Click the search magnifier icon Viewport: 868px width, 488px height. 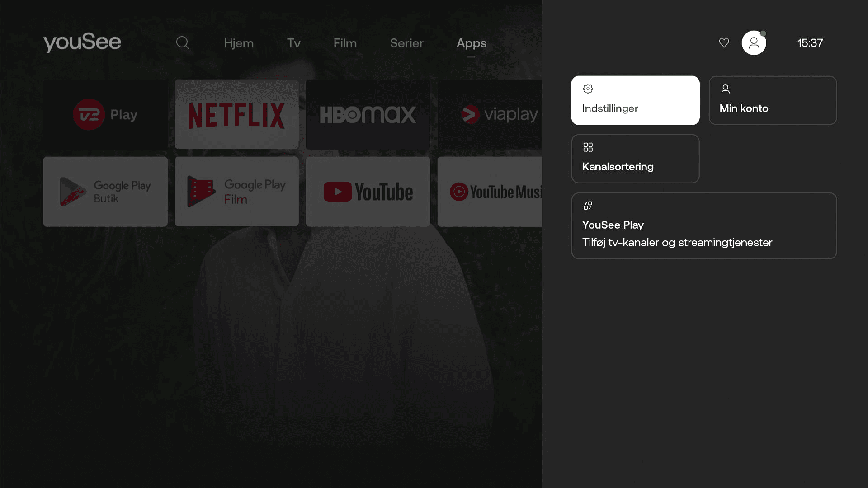pos(183,43)
